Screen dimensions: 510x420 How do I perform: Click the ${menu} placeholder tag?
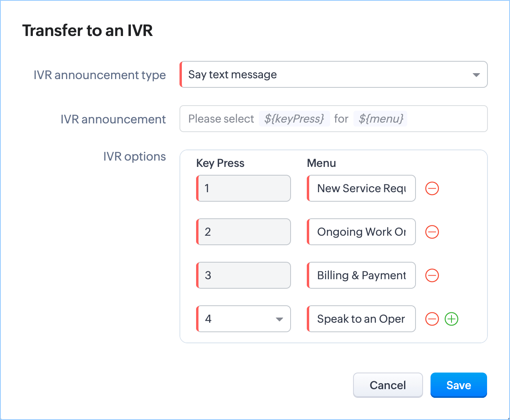pos(381,119)
